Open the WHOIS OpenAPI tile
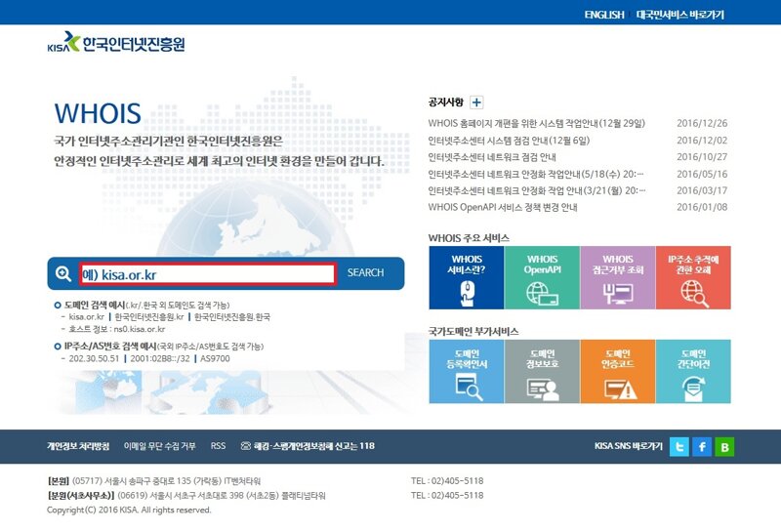 (x=542, y=277)
